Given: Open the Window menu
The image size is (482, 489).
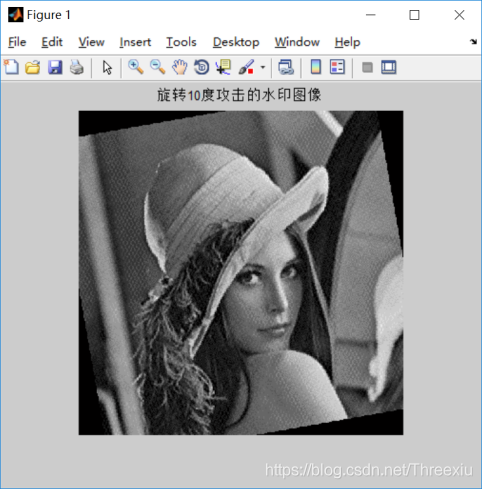Looking at the screenshot, I should coord(297,42).
